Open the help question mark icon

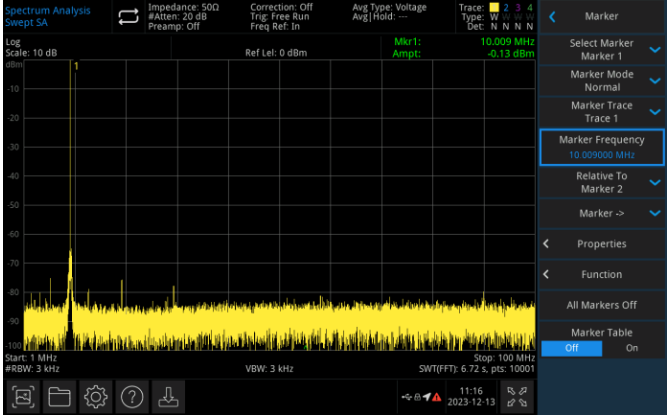133,396
